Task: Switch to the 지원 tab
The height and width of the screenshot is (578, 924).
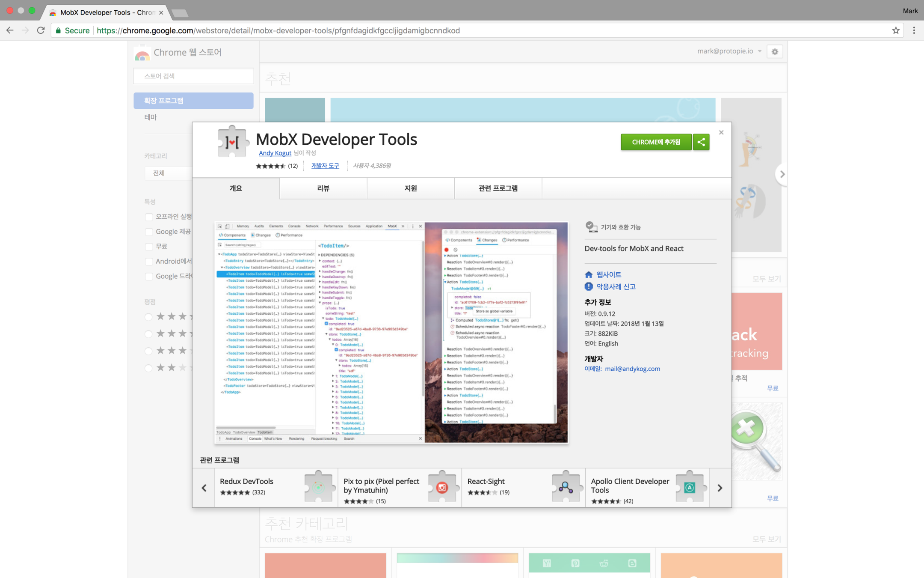Action: click(410, 188)
